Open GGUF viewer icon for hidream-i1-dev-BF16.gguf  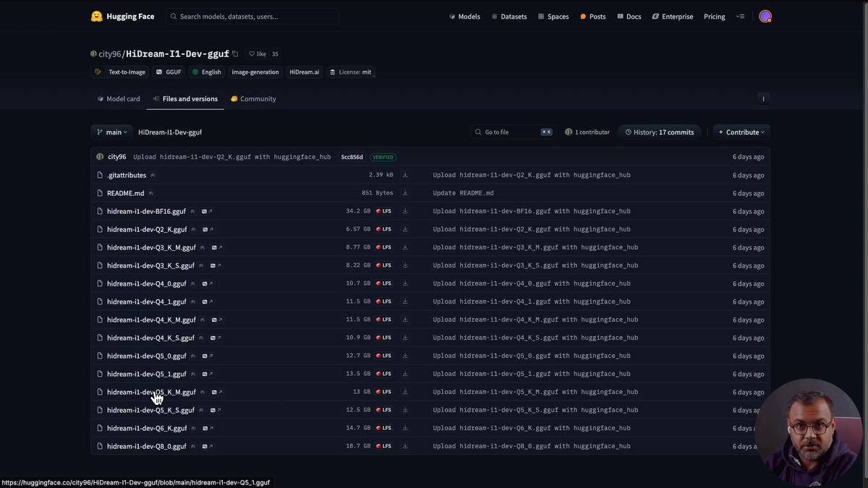[x=207, y=211]
